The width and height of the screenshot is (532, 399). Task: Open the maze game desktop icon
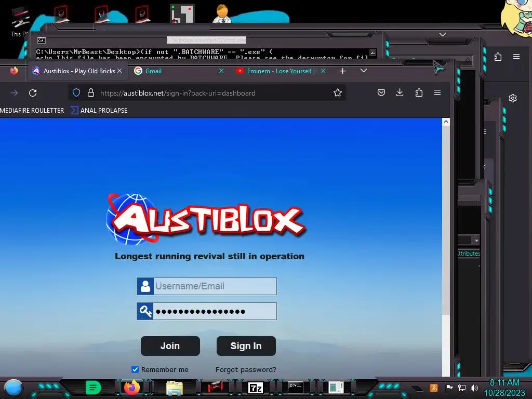tap(182, 14)
